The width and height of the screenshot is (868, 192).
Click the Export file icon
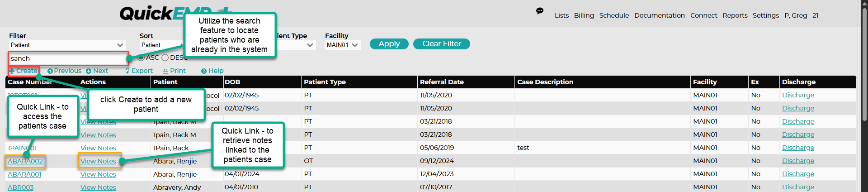pyautogui.click(x=128, y=71)
